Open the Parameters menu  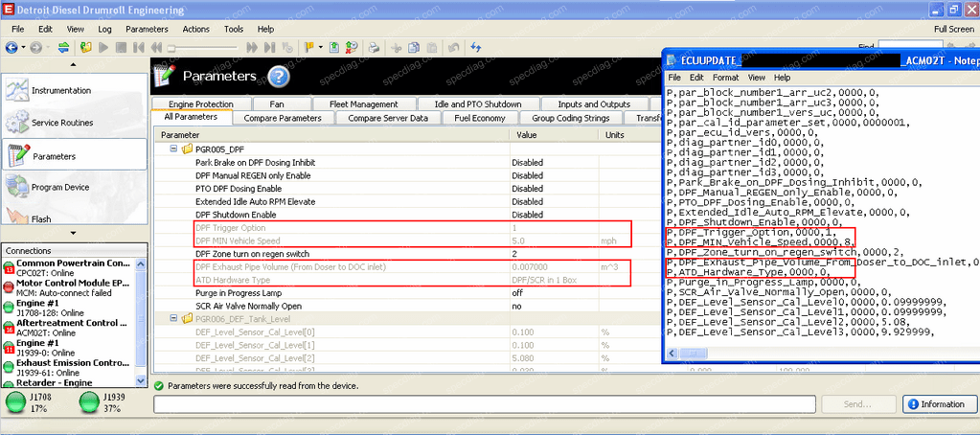click(147, 29)
